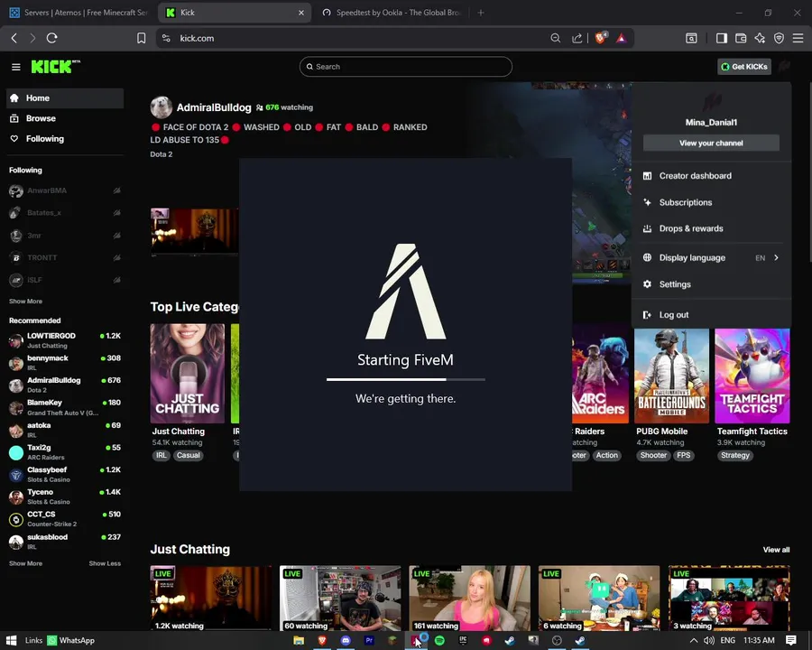Open the VPN shield icon in the toolbar

779,38
